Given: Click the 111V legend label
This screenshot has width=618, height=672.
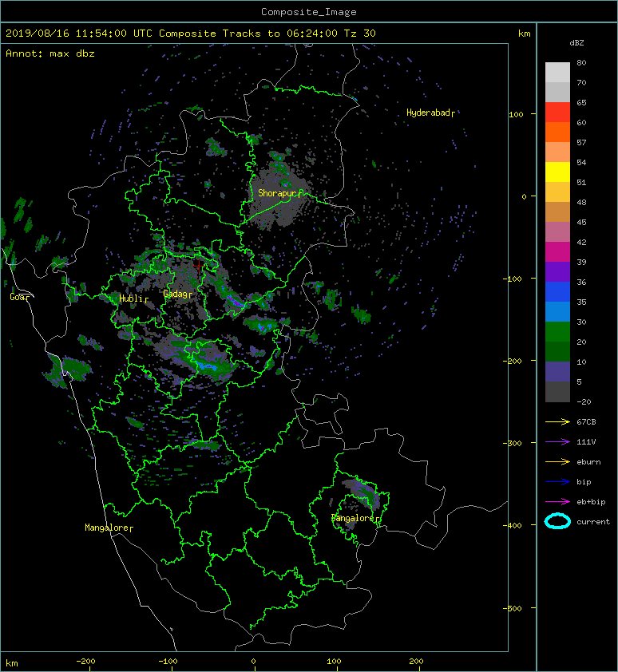Looking at the screenshot, I should [586, 442].
